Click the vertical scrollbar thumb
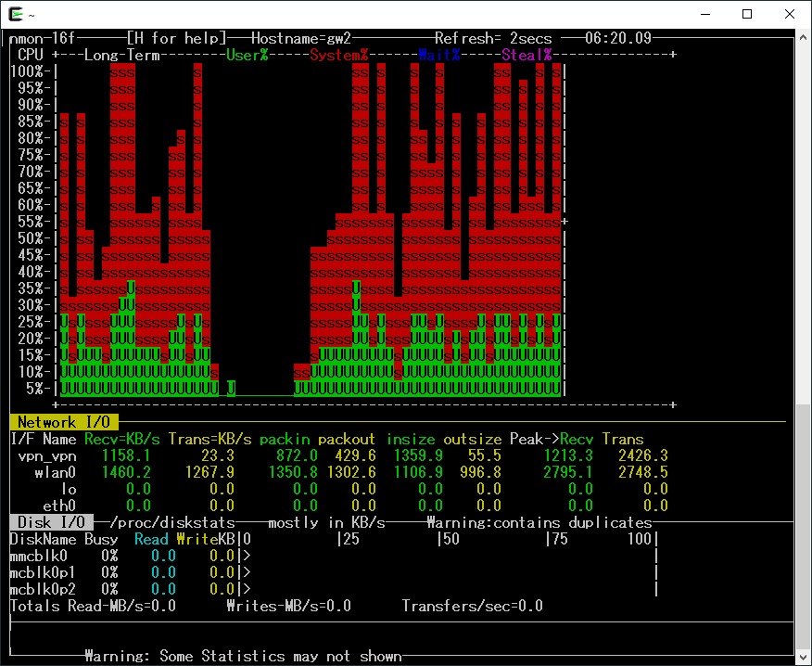This screenshot has height=666, width=812. (803, 526)
